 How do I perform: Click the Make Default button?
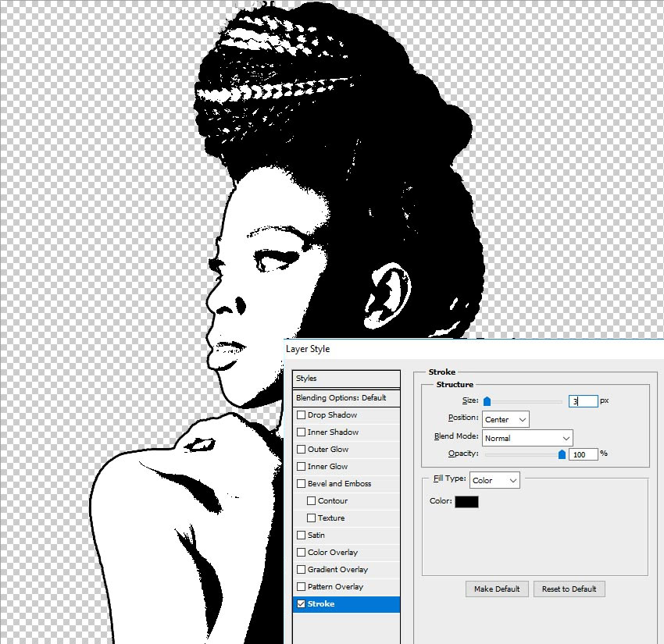point(497,589)
